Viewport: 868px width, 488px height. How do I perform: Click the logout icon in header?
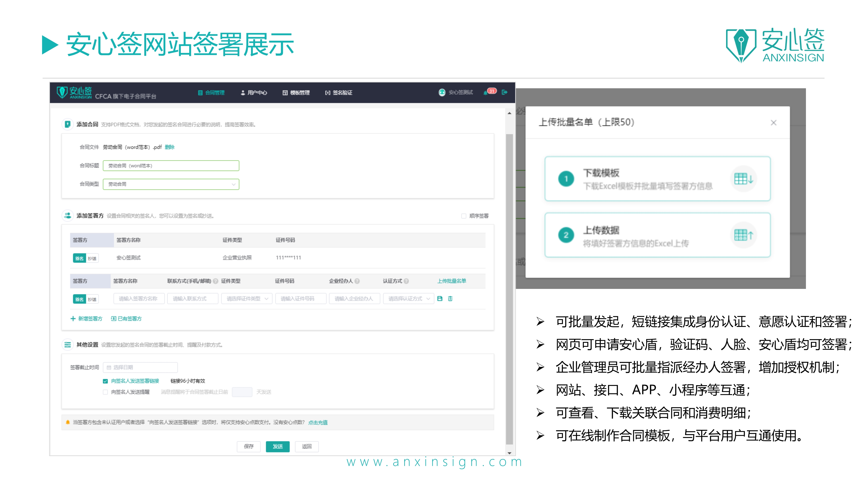point(505,92)
